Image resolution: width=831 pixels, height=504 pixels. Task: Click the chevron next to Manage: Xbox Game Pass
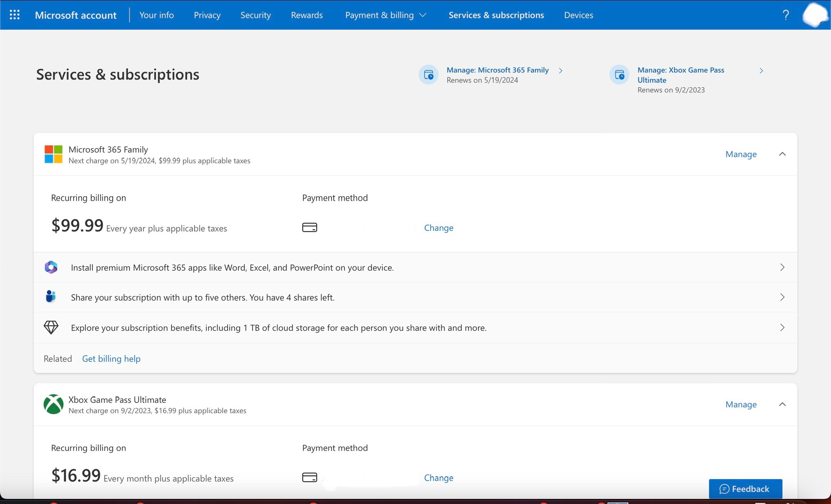click(x=761, y=70)
